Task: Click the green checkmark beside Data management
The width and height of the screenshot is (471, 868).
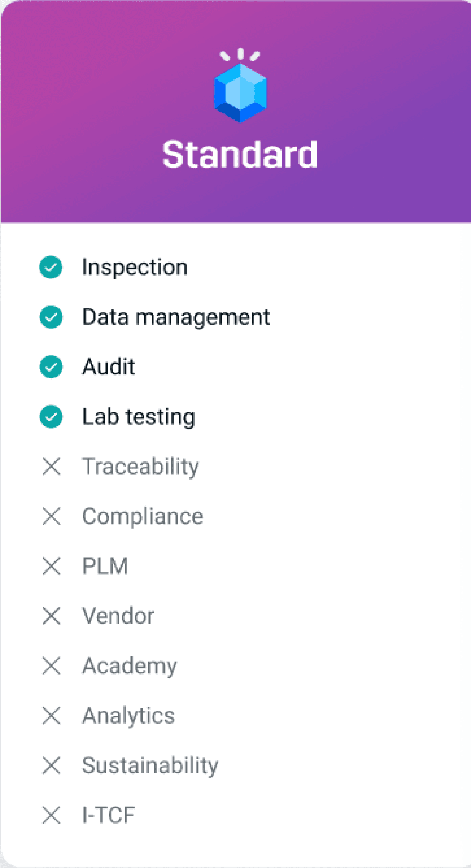Action: 51,317
